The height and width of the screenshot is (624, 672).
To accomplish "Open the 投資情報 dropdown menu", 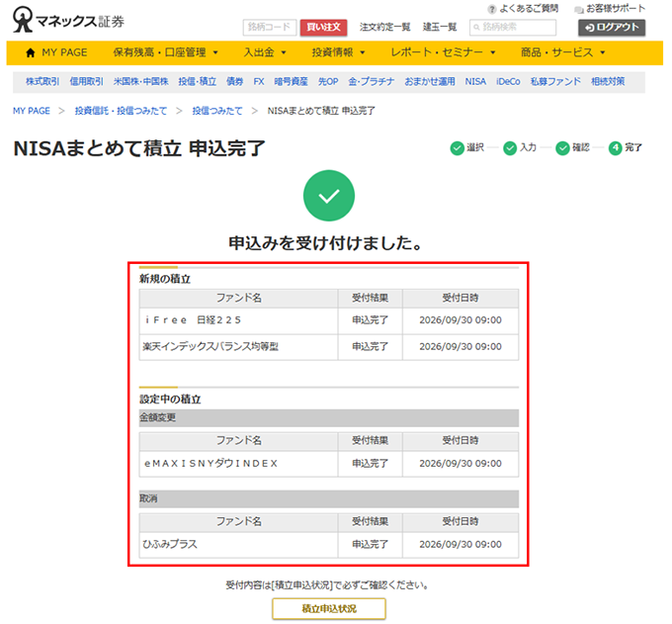I will [x=338, y=52].
